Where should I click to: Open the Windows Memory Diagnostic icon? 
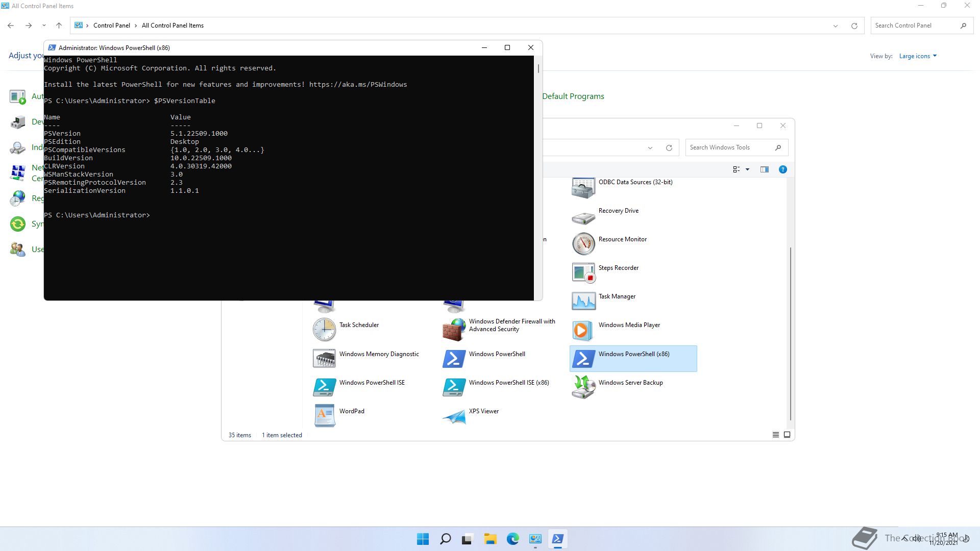(x=324, y=359)
